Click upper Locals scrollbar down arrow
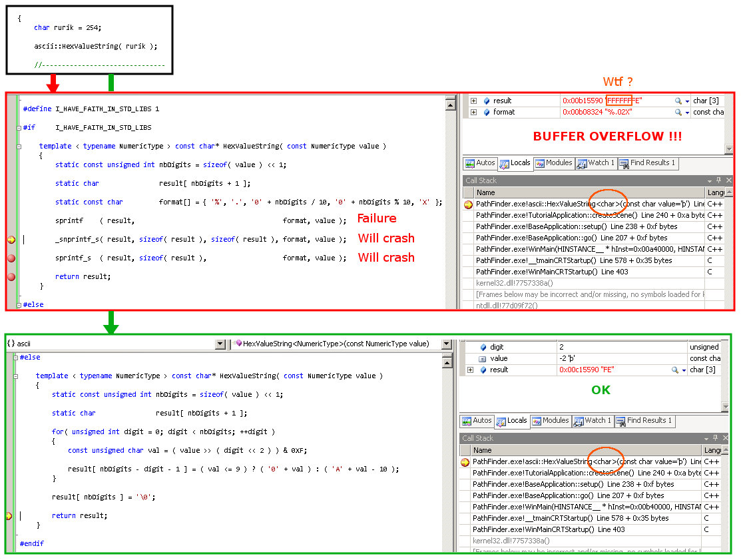The width and height of the screenshot is (741, 560). (729, 149)
